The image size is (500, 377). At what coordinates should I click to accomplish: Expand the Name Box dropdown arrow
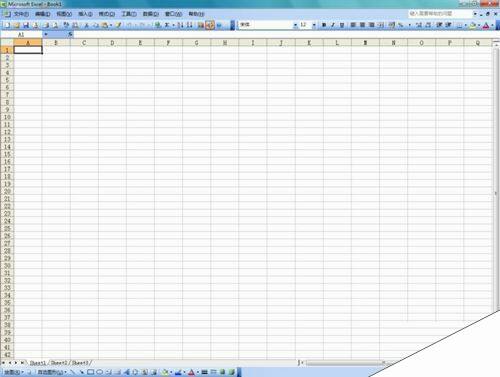point(46,34)
